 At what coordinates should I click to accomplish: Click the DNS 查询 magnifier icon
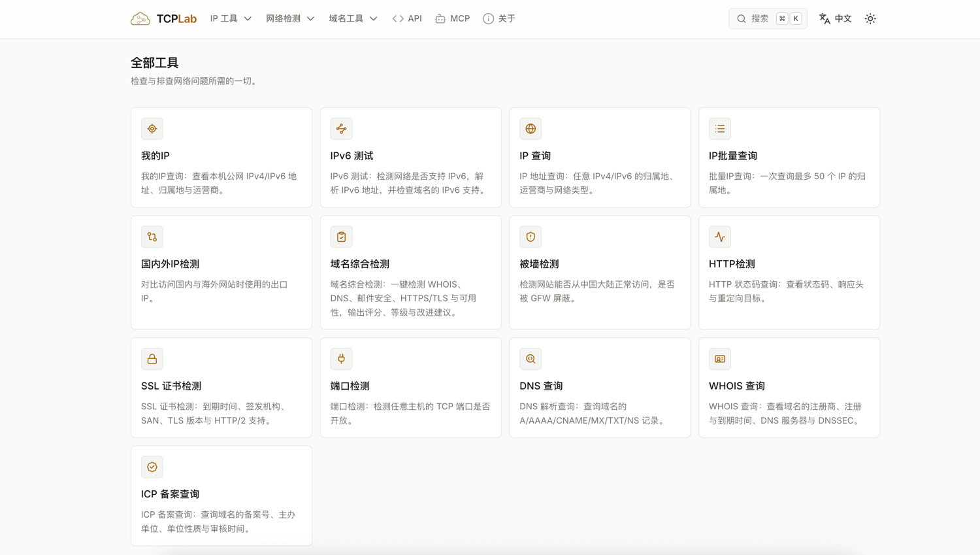point(531,359)
